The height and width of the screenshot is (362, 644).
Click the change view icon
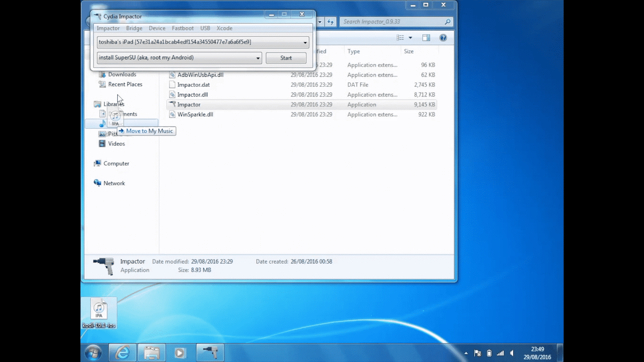point(400,38)
